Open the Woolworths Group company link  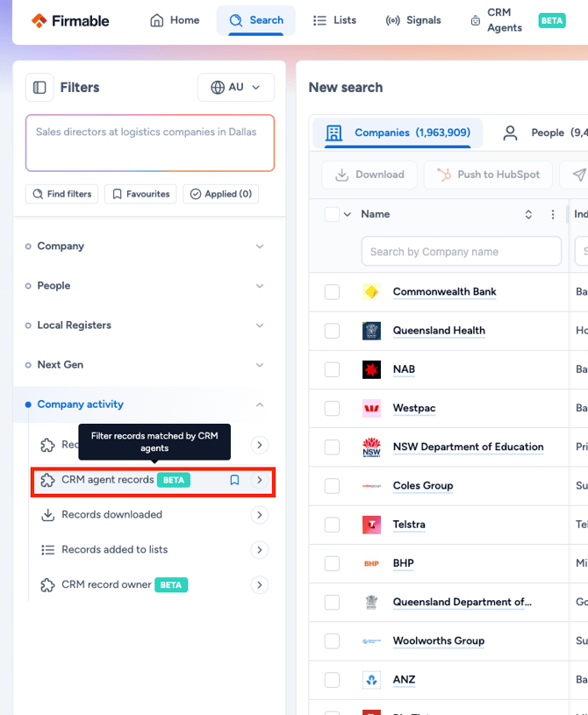(439, 641)
